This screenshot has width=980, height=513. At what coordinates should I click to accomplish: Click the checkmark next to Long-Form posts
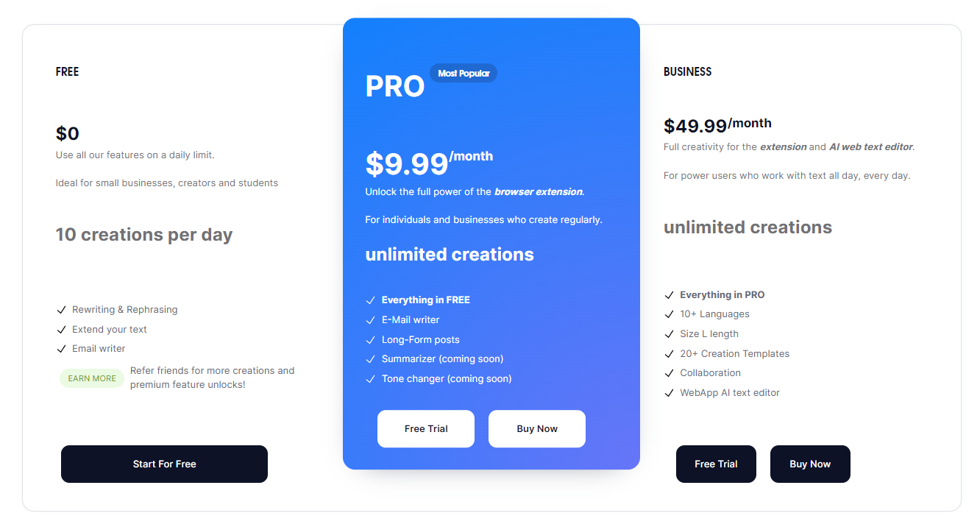pos(371,340)
